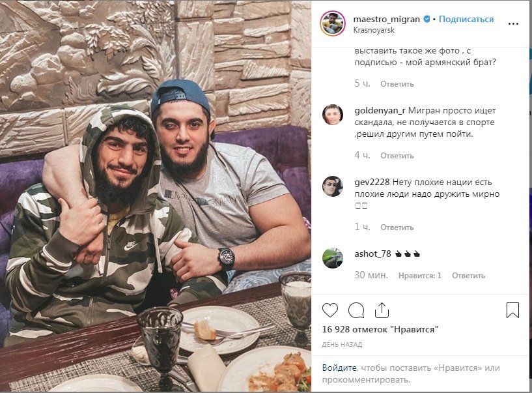Click the verified badge next to maestro_migran
Screen dimensions: 532x393
point(427,20)
